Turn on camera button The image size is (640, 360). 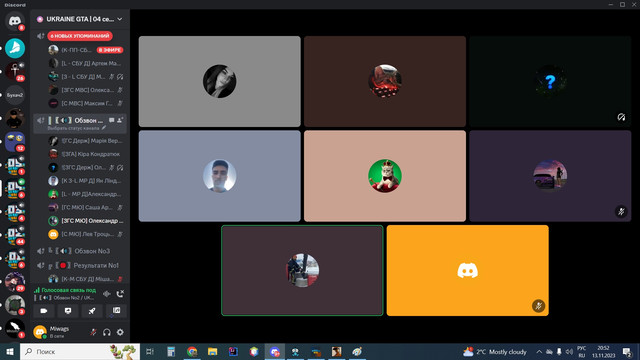44,311
